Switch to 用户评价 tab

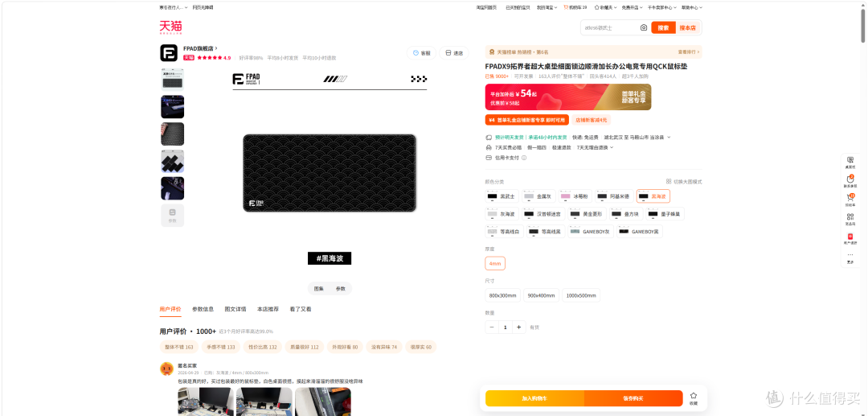pos(170,309)
